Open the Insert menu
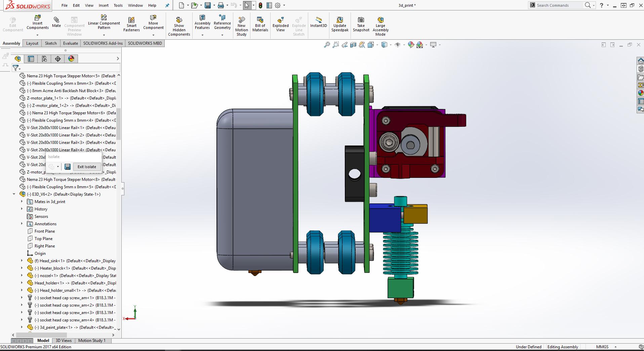The height and width of the screenshot is (351, 644). [x=104, y=5]
